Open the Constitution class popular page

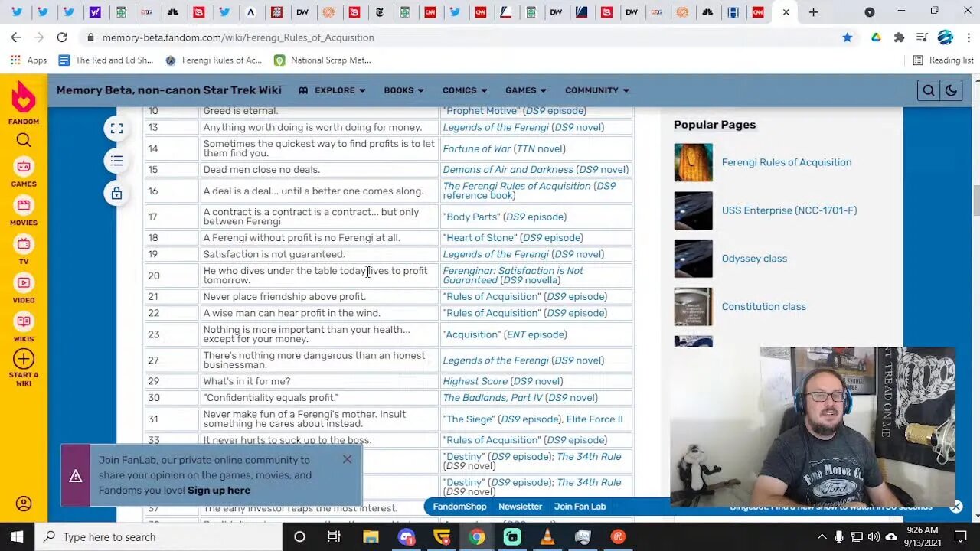[x=763, y=307]
